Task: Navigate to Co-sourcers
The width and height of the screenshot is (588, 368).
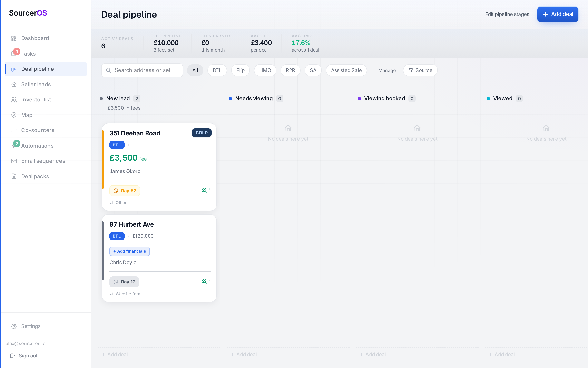Action: pos(46,130)
